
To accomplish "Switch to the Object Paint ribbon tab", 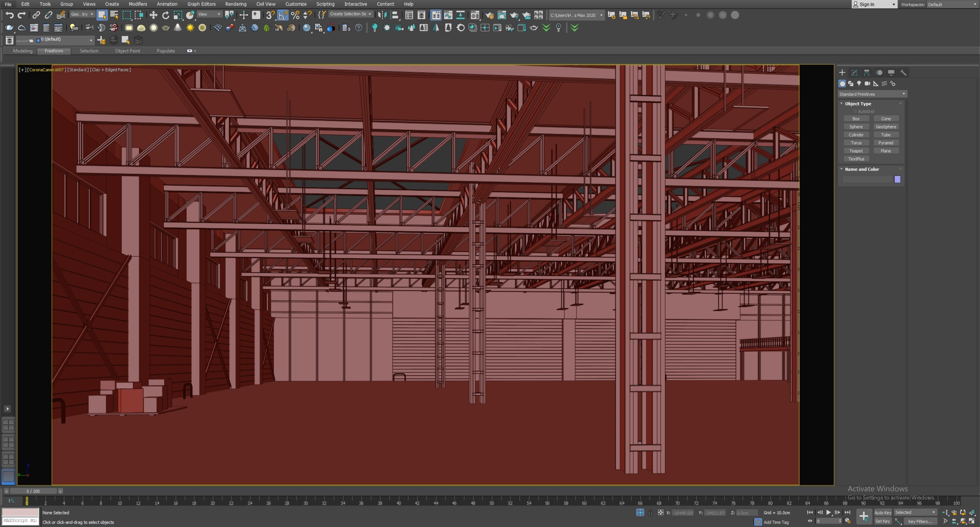I will point(127,51).
